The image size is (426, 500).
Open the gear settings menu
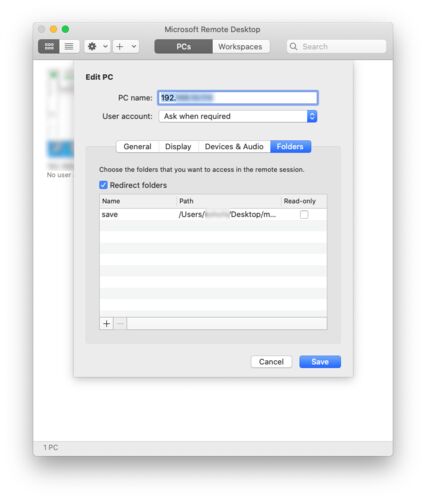tap(92, 46)
